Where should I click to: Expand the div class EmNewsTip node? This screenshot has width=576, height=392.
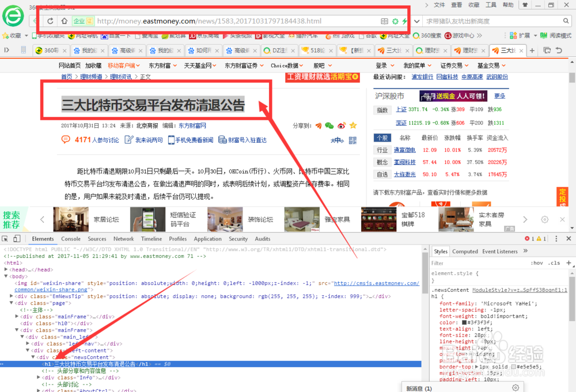[x=12, y=296]
